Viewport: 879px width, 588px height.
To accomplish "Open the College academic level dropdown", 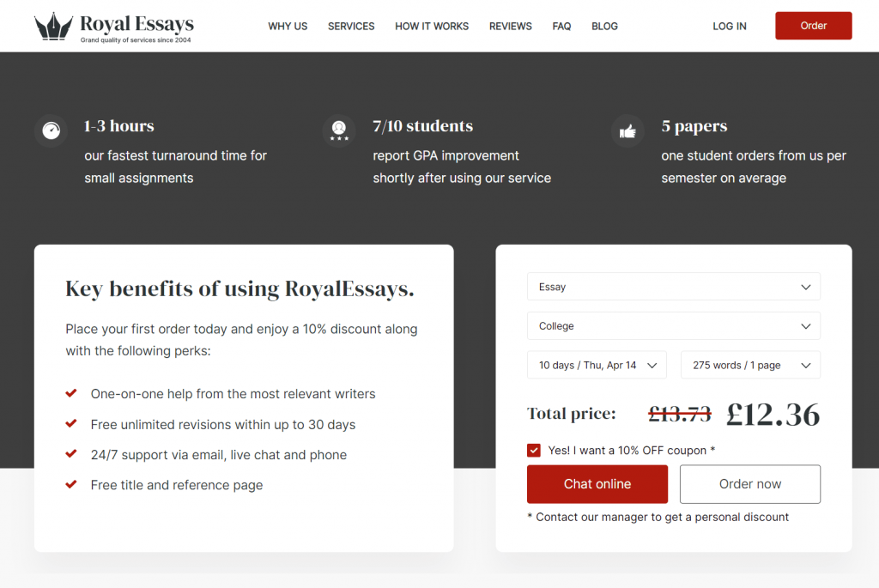I will (x=674, y=325).
